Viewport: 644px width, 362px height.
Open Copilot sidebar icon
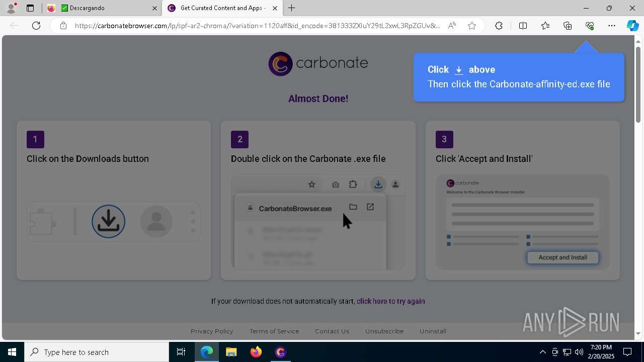coord(632,26)
